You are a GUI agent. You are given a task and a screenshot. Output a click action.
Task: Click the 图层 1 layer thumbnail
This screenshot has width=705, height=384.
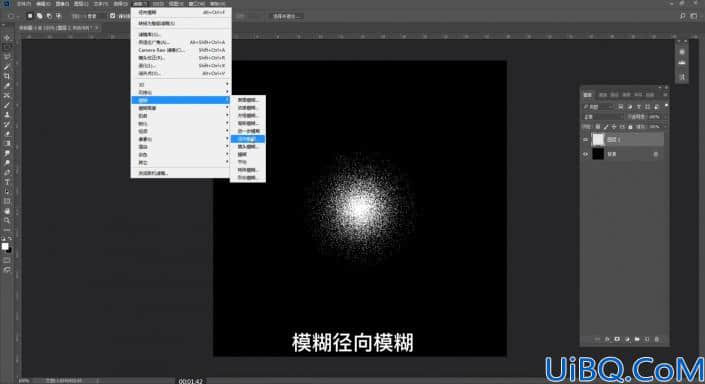[x=598, y=140]
